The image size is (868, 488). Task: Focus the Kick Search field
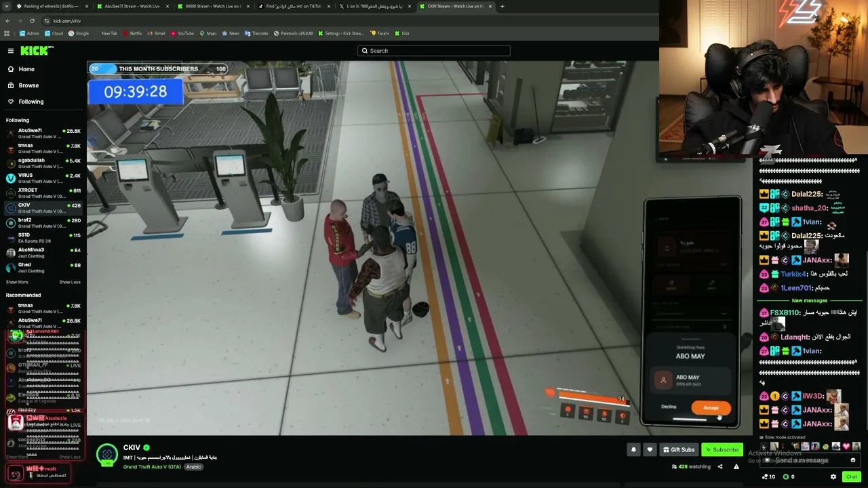434,51
